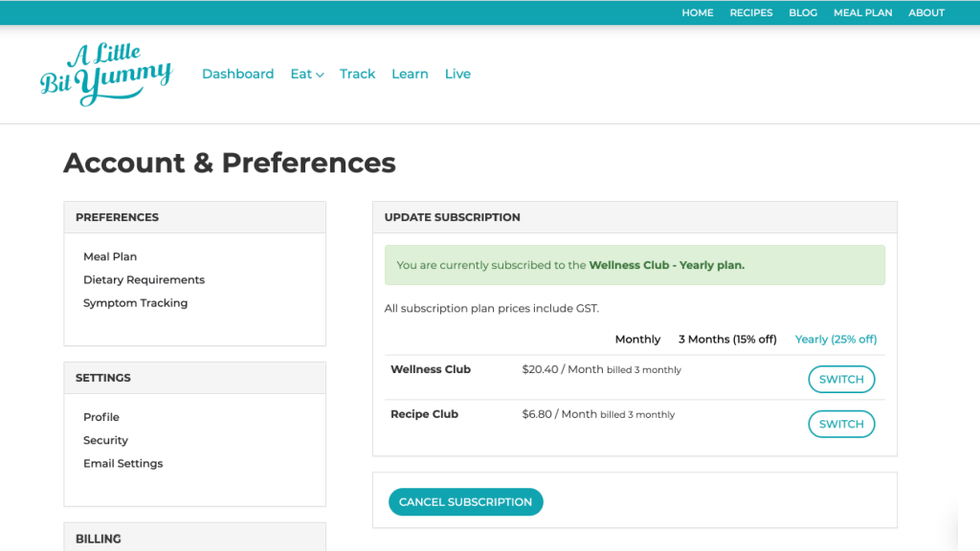
Task: Navigate to the Live section
Action: (457, 74)
